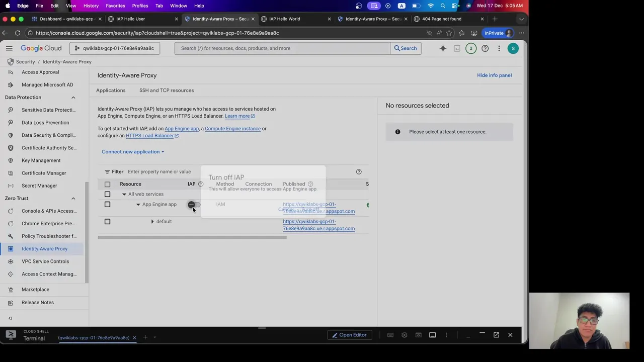Screen dimensions: 644x362
Task: Collapse the Data Protection sidebar section
Action: [73, 98]
